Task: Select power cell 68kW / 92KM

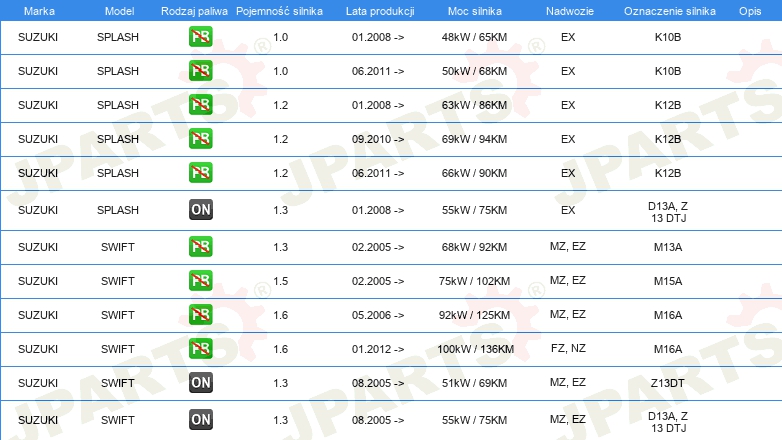Action: tap(474, 247)
